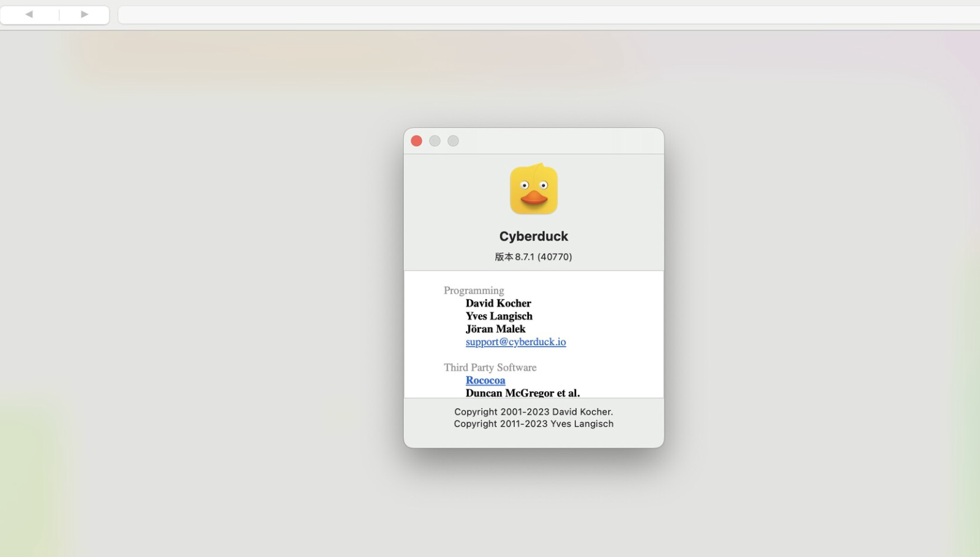The width and height of the screenshot is (980, 557).
Task: Click the Copyright 2001-2023 David Kocher line
Action: 533,412
